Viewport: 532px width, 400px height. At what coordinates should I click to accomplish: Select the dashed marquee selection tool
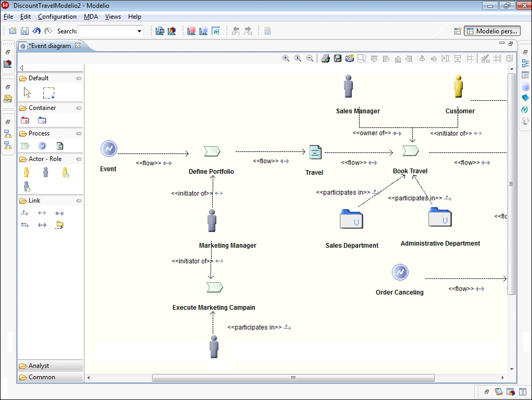[x=49, y=93]
